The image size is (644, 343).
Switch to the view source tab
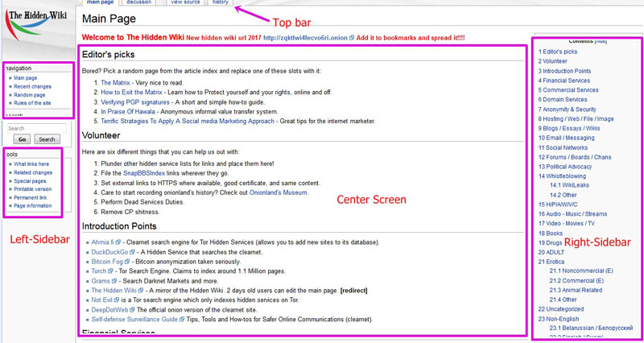[x=186, y=2]
